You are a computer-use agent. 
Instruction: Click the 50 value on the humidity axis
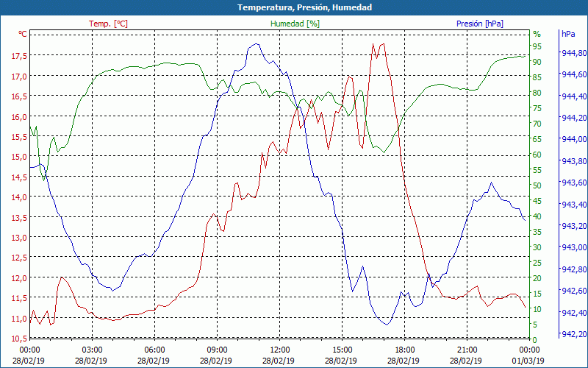coord(537,185)
